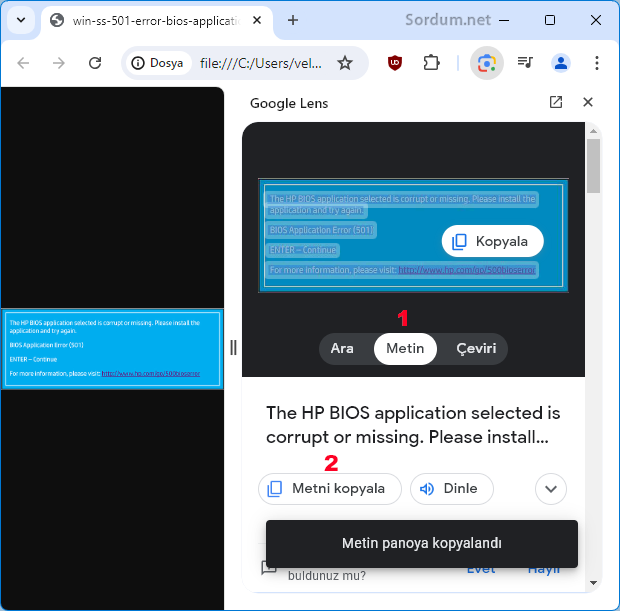View site info via Dosya chip
Screen dimensions: 620x611
point(158,63)
